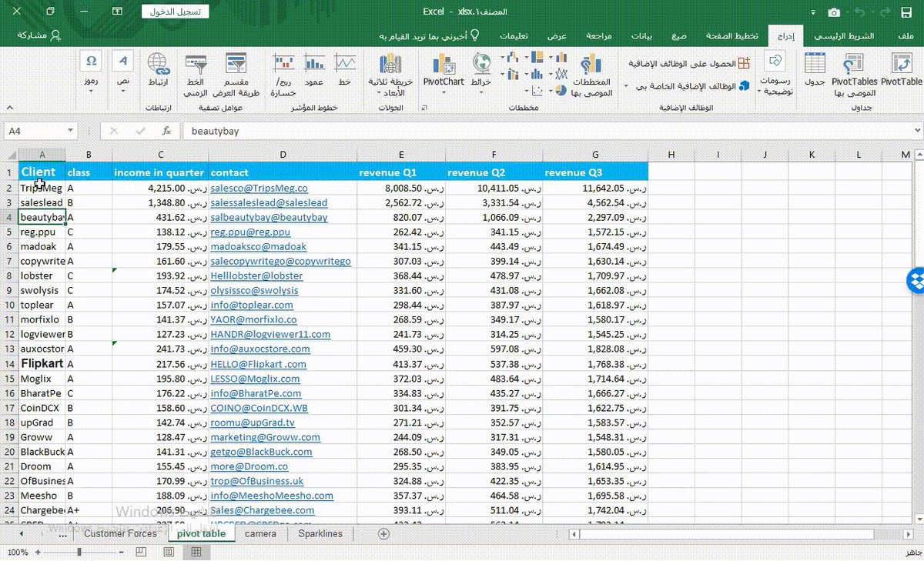The image size is (924, 561).
Task: Insert Win/Loss sparkline (ربح/خسارة)
Action: tap(284, 75)
